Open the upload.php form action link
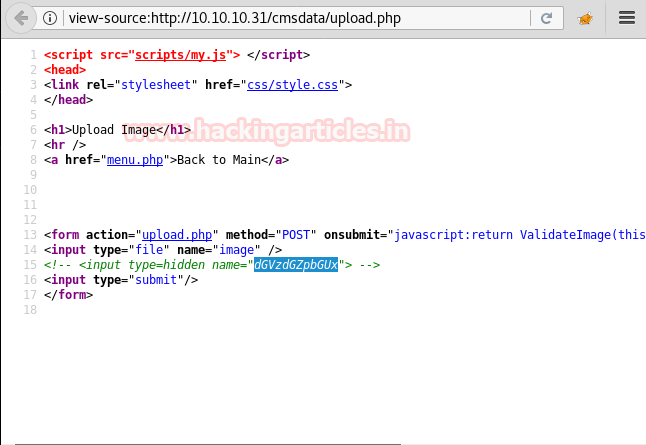 pos(177,235)
